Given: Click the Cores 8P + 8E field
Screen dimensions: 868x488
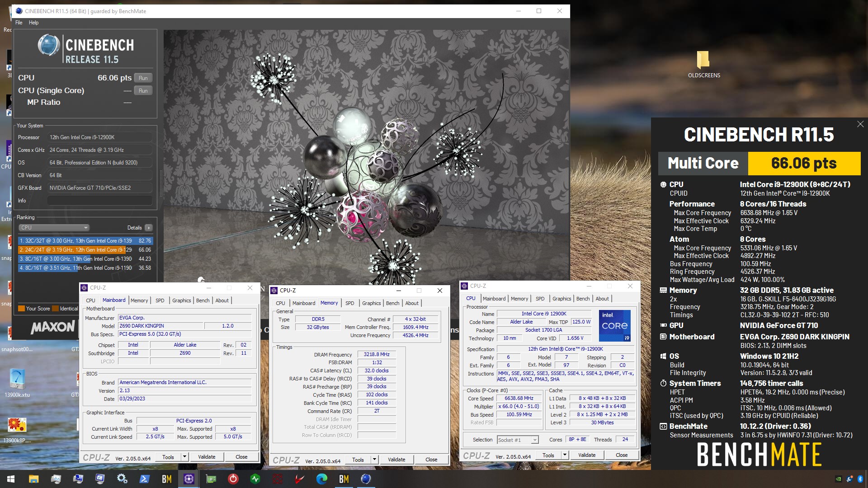Looking at the screenshot, I should pos(577,440).
